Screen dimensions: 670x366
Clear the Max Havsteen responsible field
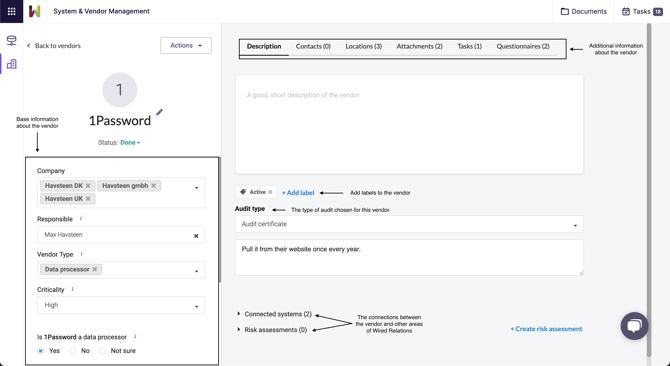[196, 236]
